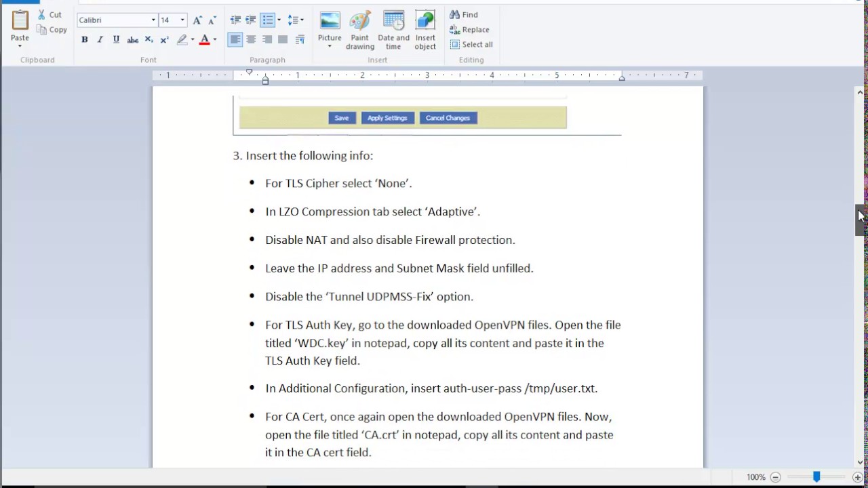The image size is (868, 488).
Task: Click Cancel Changes in embedded image
Action: pyautogui.click(x=448, y=118)
